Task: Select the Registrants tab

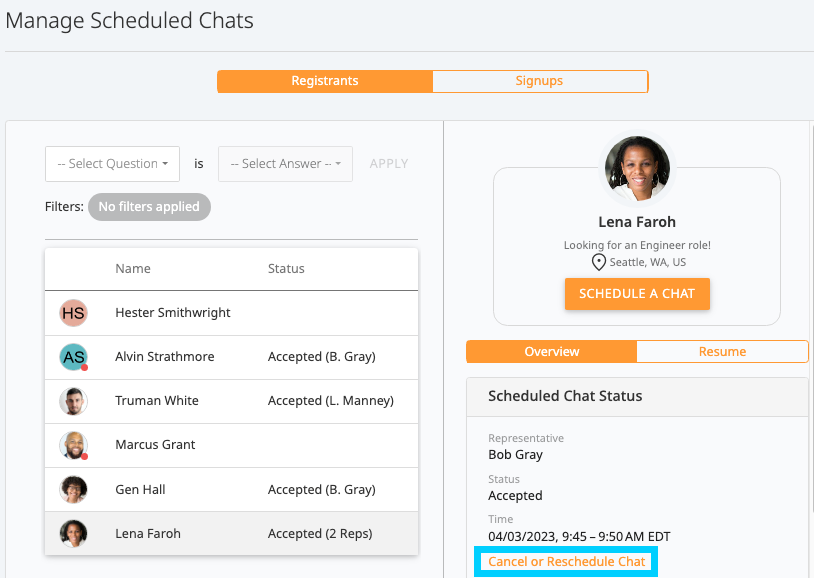Action: pos(325,81)
